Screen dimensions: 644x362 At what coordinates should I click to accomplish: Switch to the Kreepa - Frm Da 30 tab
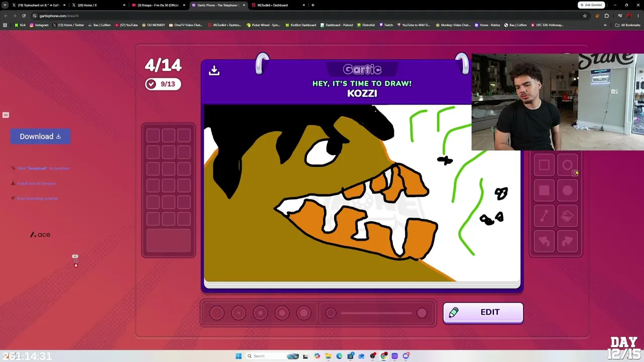(158, 5)
